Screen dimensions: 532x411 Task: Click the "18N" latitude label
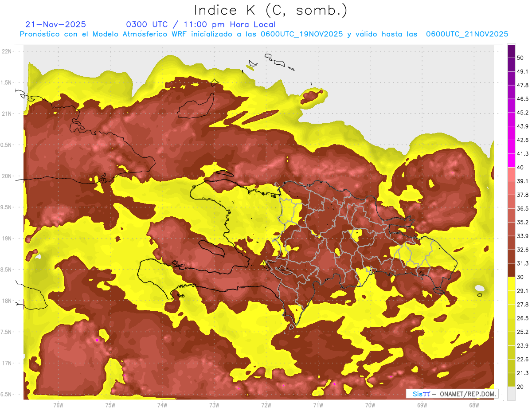8,301
